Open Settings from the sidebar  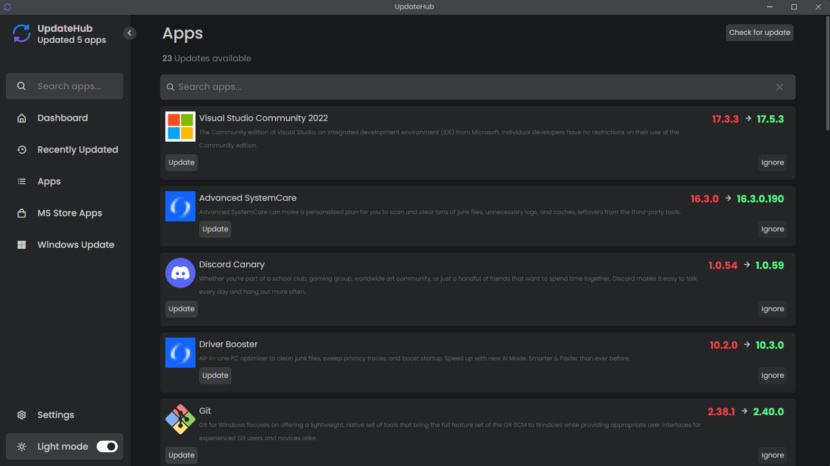(56, 415)
